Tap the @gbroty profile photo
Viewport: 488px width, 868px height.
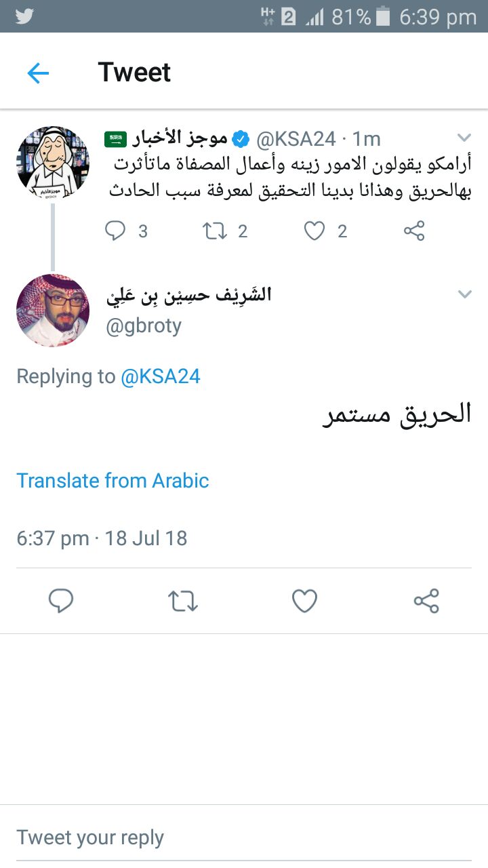pyautogui.click(x=53, y=311)
